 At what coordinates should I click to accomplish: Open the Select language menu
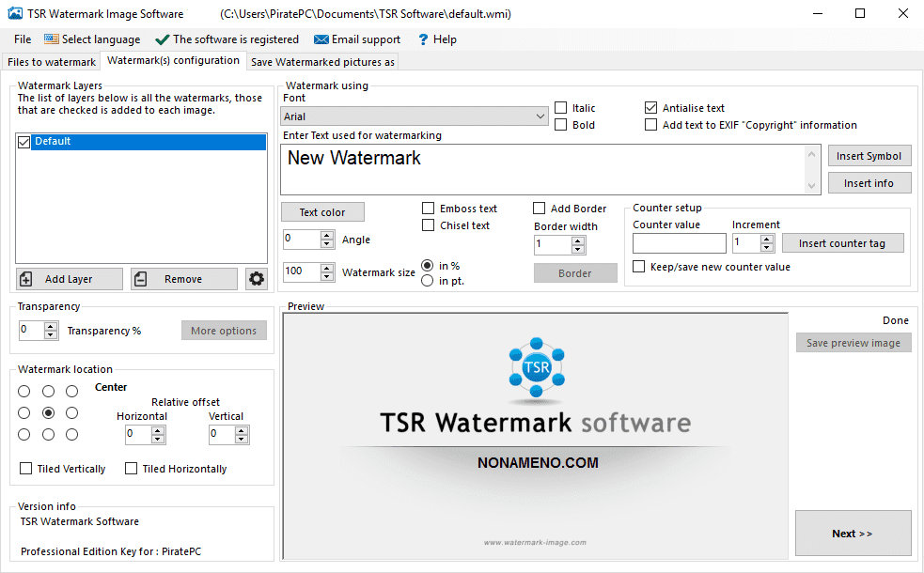point(92,39)
